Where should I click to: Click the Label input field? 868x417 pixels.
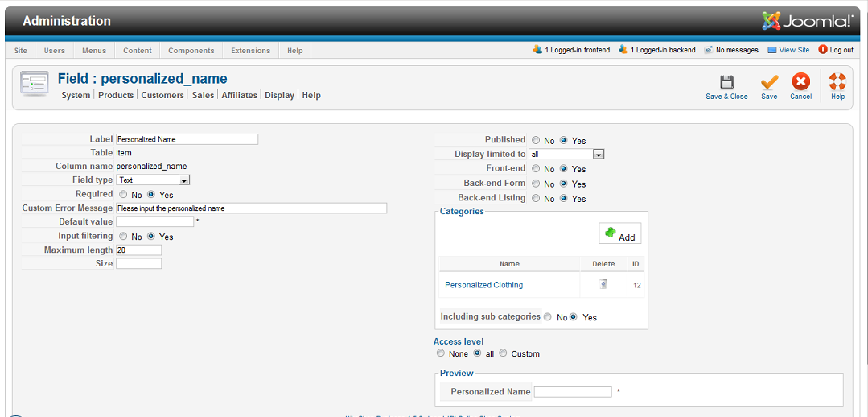pos(187,139)
